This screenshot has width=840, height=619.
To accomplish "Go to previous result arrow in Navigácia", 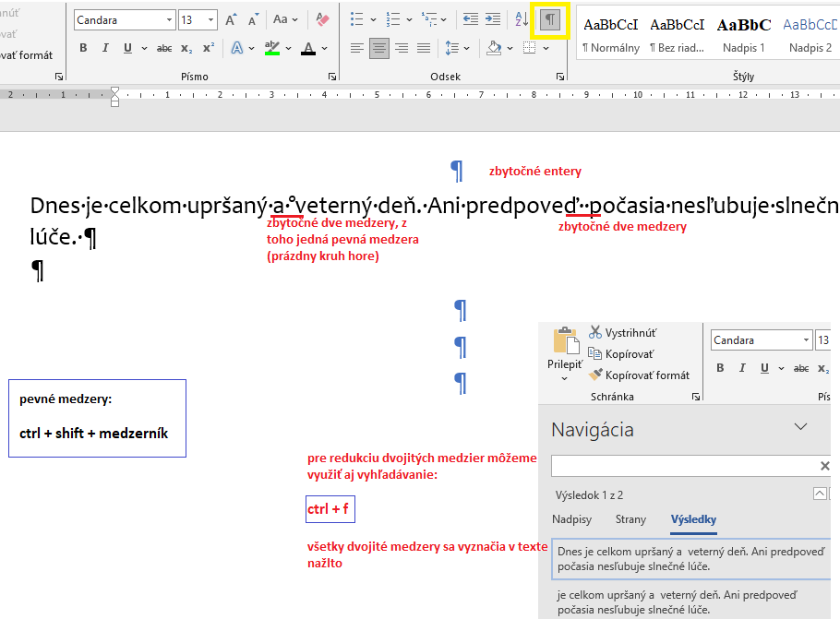I will click(820, 494).
